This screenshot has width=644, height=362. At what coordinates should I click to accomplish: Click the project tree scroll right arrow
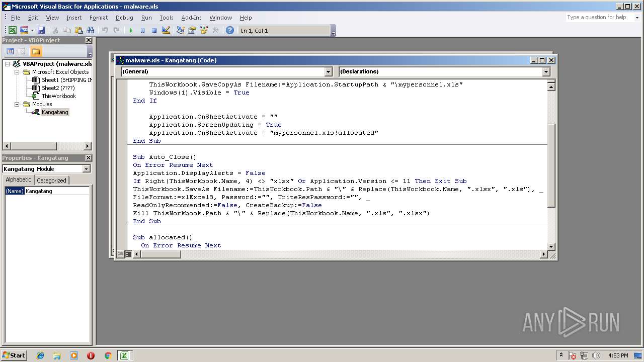[88, 146]
